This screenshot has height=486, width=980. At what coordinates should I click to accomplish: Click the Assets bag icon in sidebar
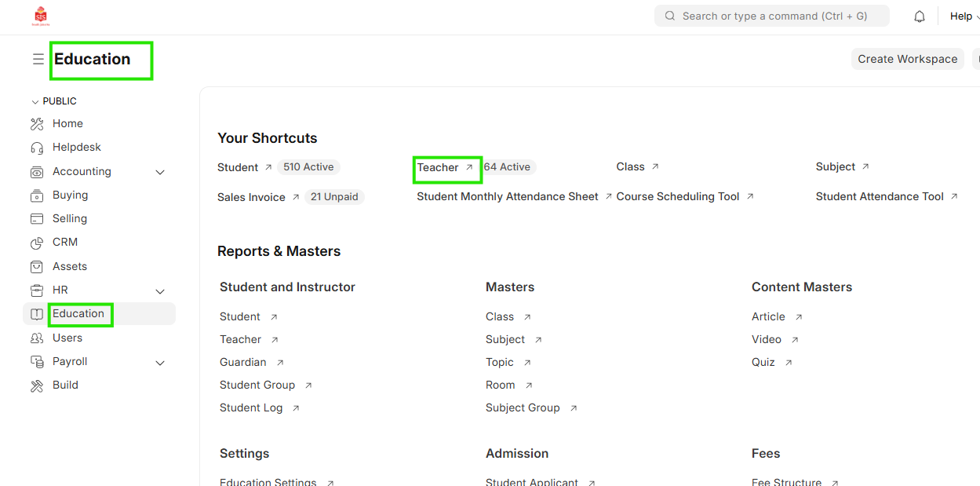click(x=37, y=267)
